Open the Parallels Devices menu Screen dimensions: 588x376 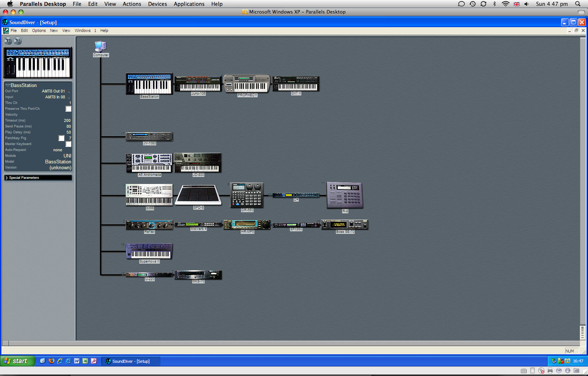pos(157,4)
